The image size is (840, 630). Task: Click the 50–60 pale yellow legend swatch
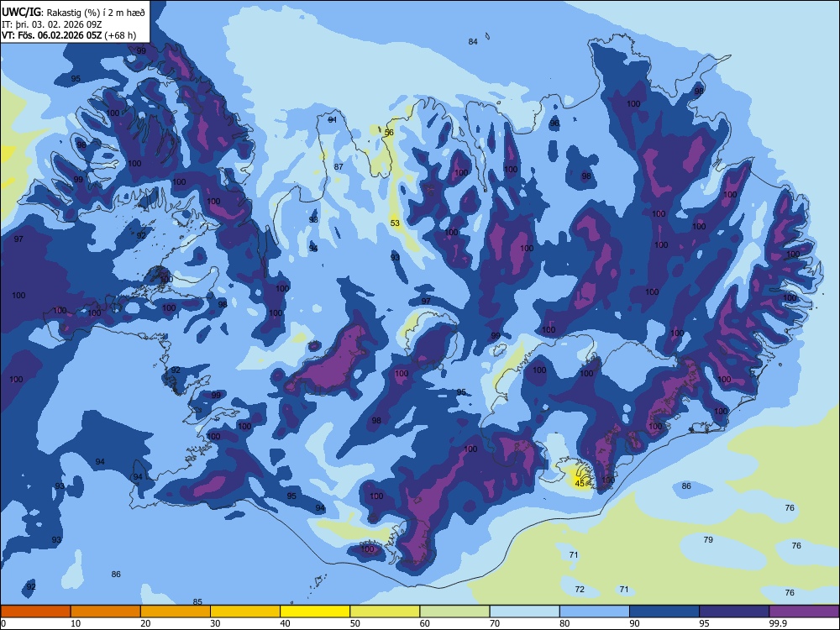click(386, 612)
